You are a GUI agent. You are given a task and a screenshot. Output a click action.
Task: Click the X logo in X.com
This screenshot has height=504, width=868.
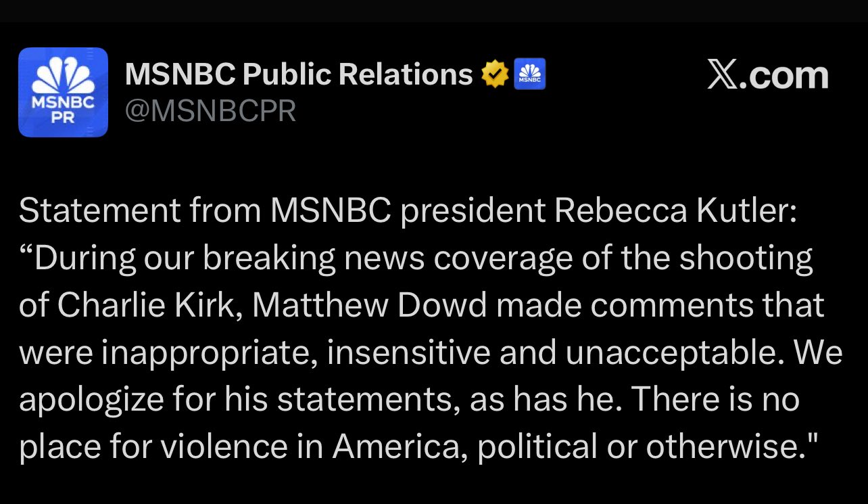(723, 75)
